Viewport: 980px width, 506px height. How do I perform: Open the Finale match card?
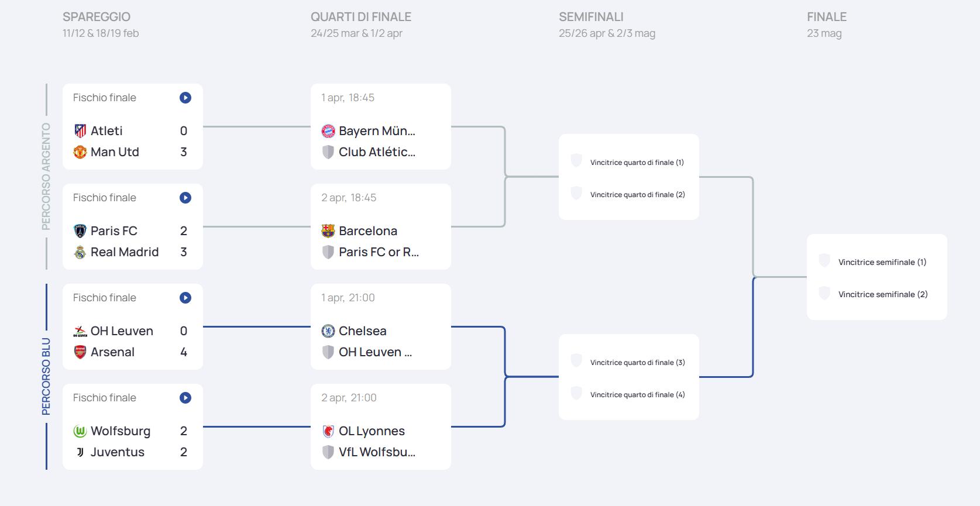click(x=876, y=277)
